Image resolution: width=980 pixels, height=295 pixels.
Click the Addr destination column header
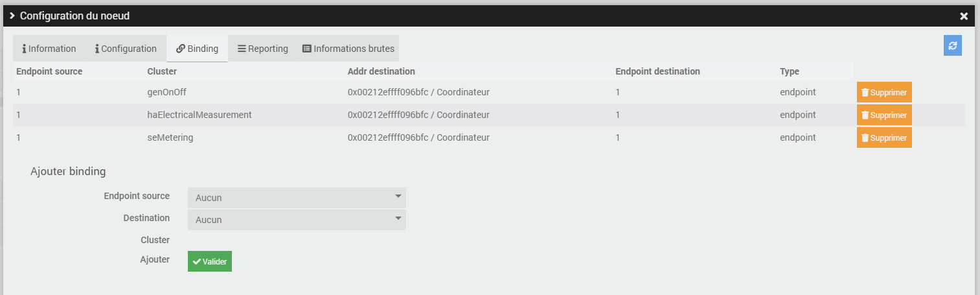[x=381, y=71]
